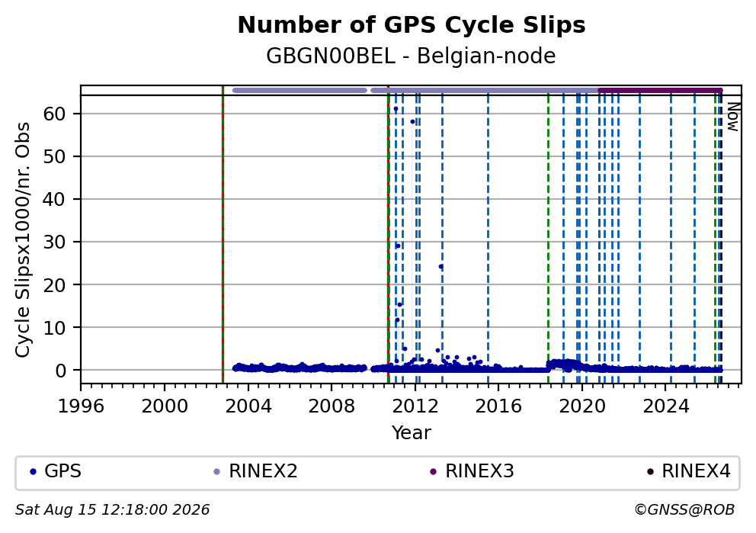
Task: Click the RINEX2 legend marker dot
Action: point(216,472)
